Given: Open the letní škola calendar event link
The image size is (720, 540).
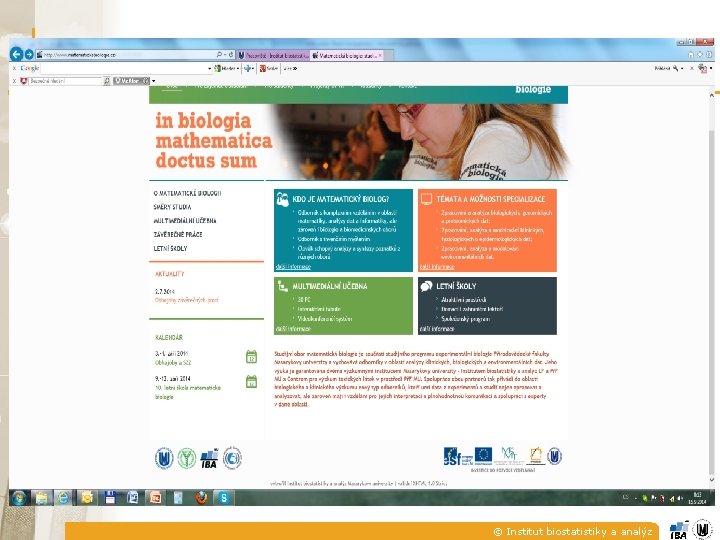Looking at the screenshot, I should coord(188,392).
